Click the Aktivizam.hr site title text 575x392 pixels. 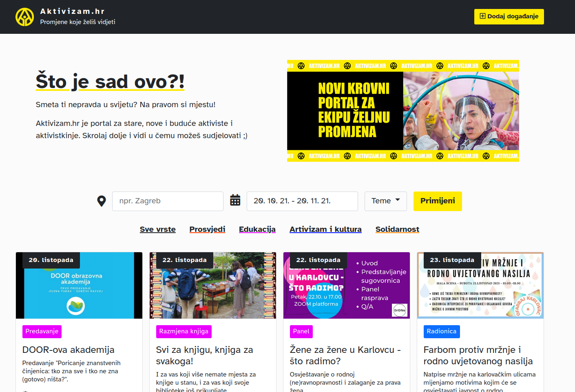point(73,11)
